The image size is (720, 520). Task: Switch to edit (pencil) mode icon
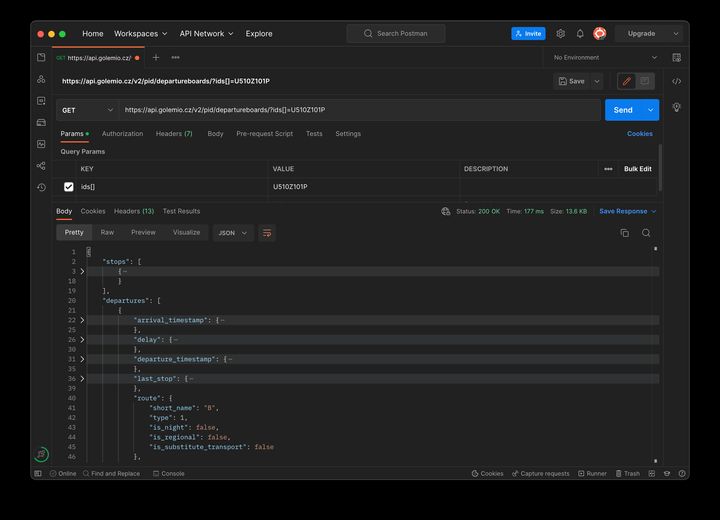pyautogui.click(x=627, y=81)
